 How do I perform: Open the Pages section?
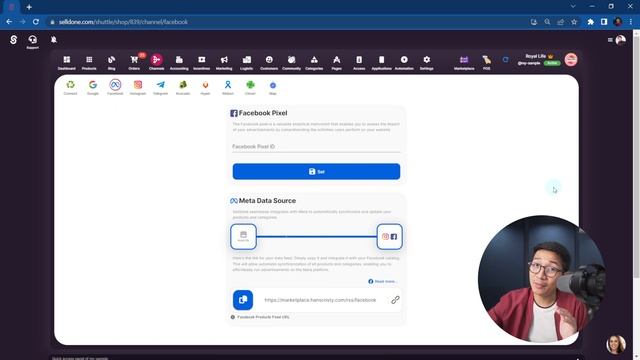click(337, 62)
